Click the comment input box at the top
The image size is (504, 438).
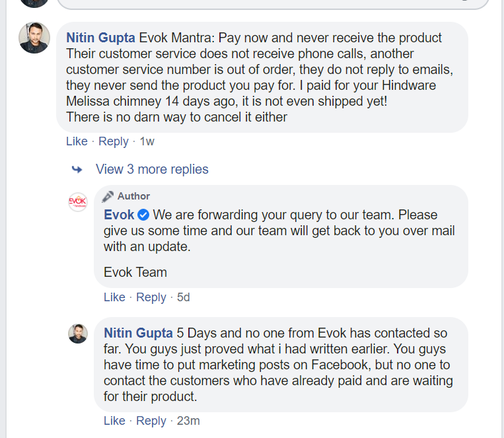click(x=271, y=3)
